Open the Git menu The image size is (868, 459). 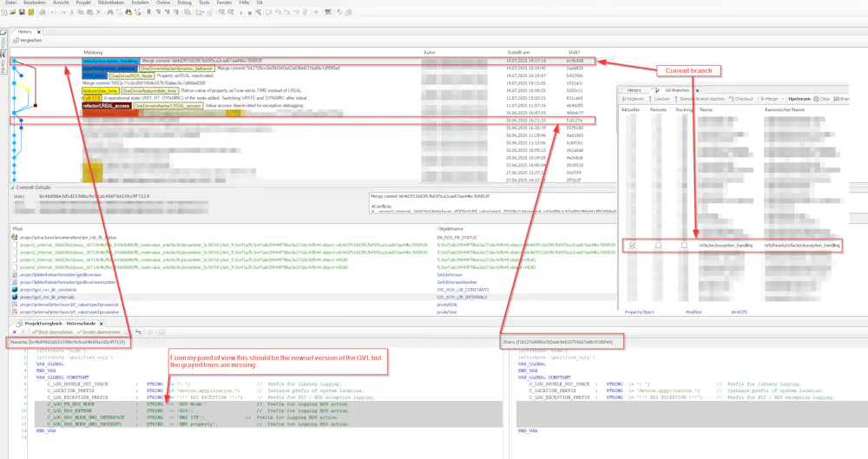[259, 3]
